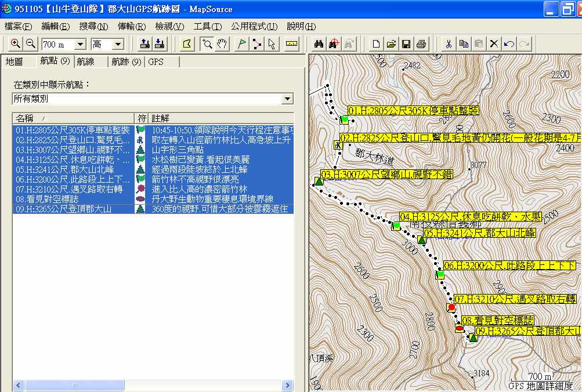Viewport: 582px width, 392px height.
Task: Select the waypoint flag tool
Action: 243,44
